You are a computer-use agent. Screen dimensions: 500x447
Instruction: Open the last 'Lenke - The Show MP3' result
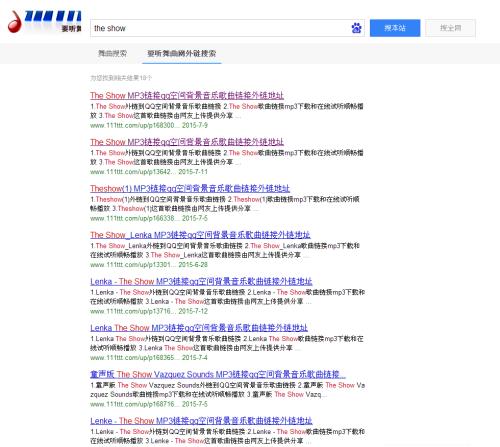201,421
